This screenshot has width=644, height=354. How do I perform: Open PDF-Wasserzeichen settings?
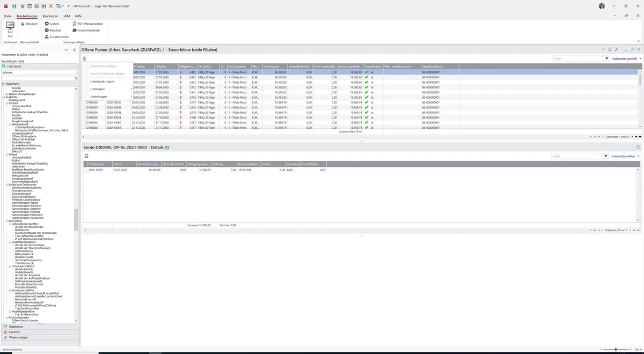pyautogui.click(x=88, y=24)
